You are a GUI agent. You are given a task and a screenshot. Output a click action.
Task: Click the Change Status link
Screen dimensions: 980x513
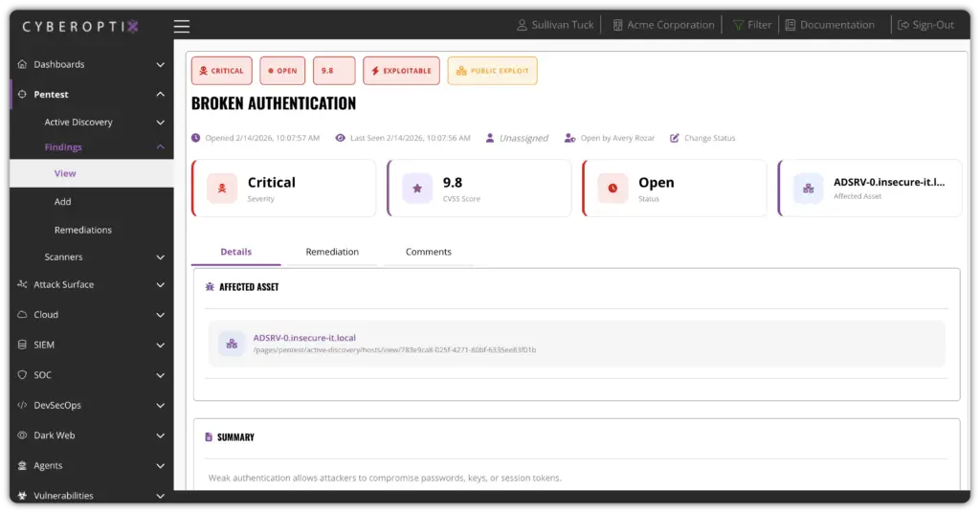coord(709,138)
